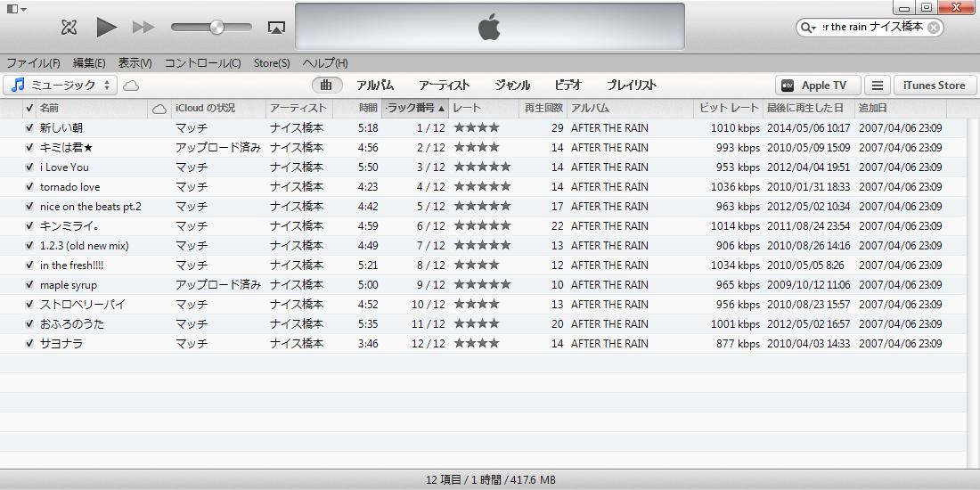Click the iCloud cloud icon beside library selector

pyautogui.click(x=131, y=86)
